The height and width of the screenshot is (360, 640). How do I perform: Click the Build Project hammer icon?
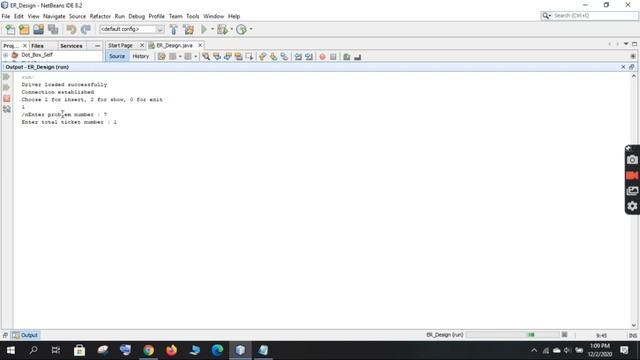(x=173, y=29)
